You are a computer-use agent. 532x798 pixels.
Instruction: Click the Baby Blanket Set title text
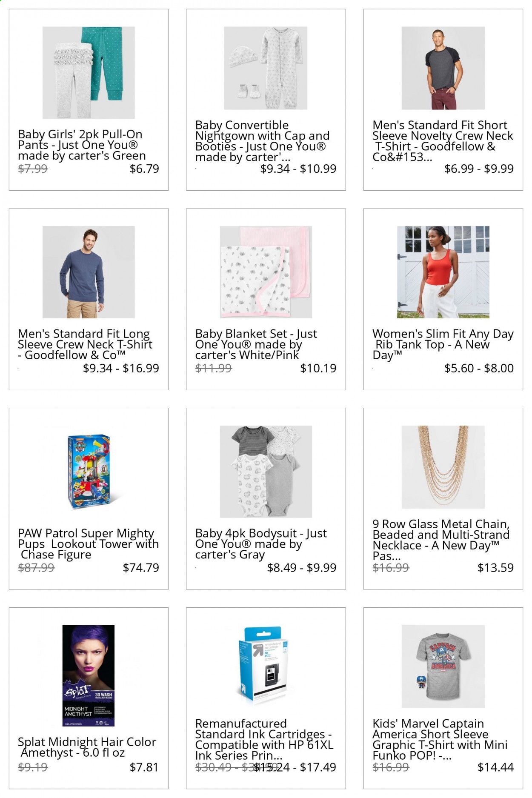256,344
